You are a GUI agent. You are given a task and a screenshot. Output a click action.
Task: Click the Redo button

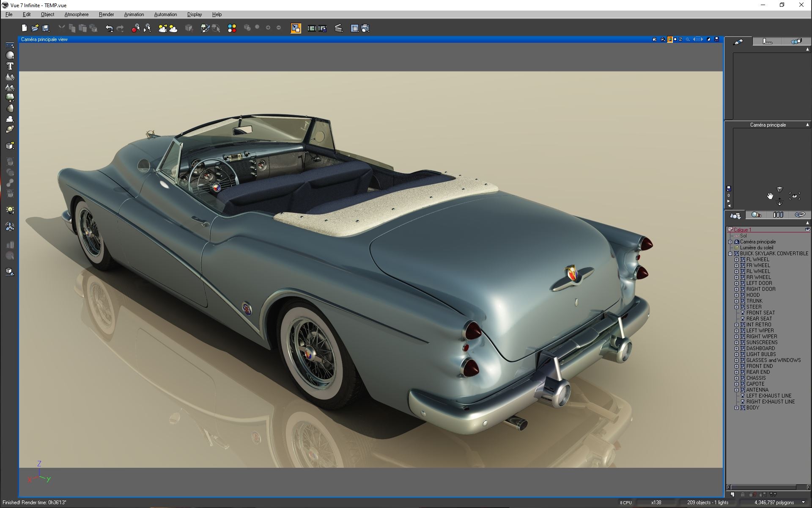[x=121, y=28]
